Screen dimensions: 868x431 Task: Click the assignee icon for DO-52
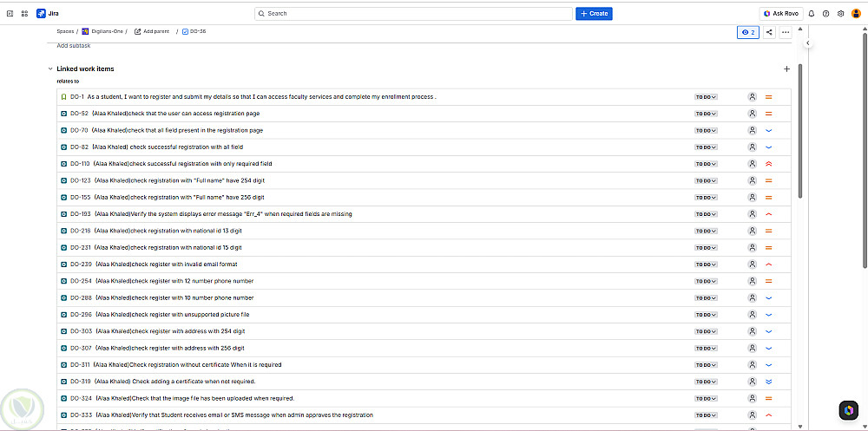pyautogui.click(x=752, y=114)
